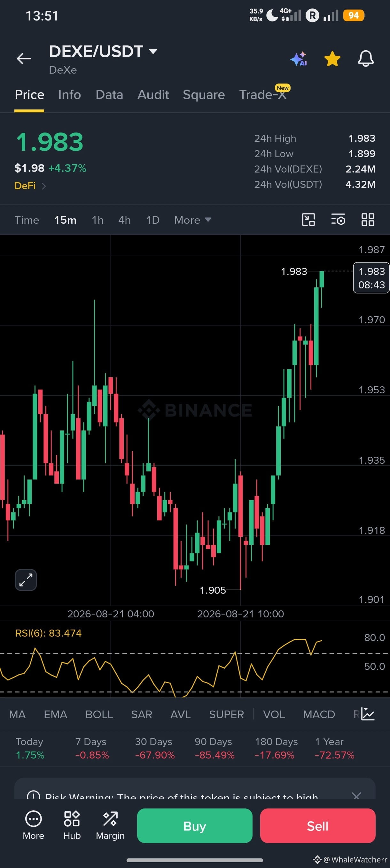390x868 pixels.
Task: Dismiss the Risk Warning banner
Action: click(x=356, y=795)
